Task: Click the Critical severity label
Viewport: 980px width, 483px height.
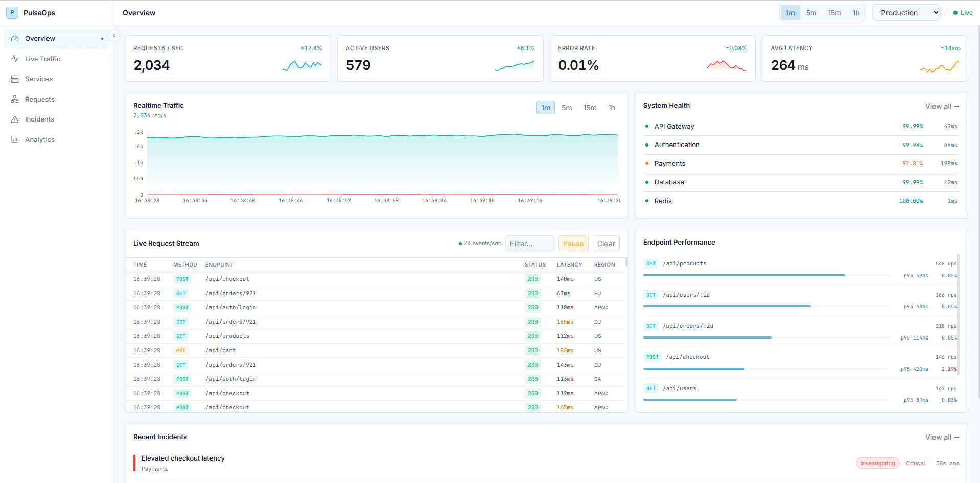Action: coord(915,464)
